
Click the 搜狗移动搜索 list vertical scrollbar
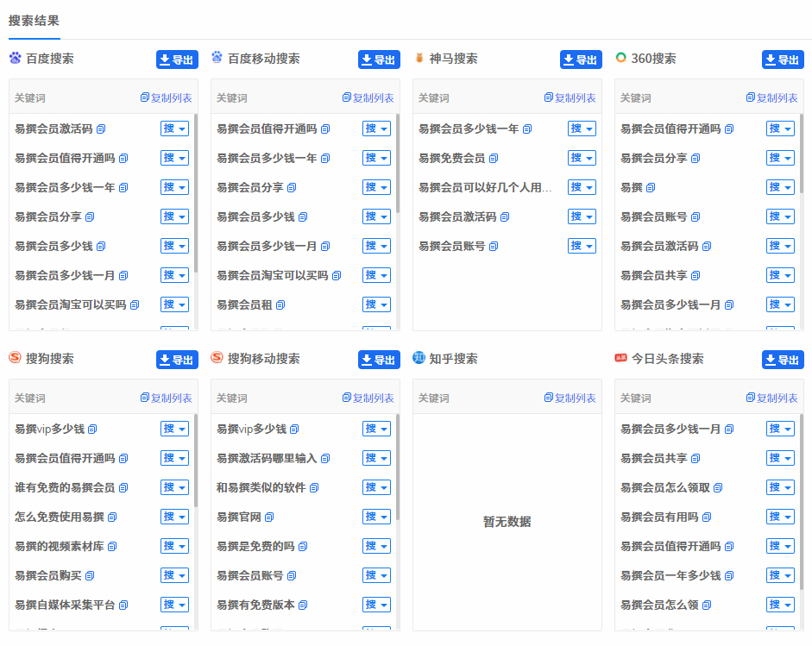(x=398, y=467)
